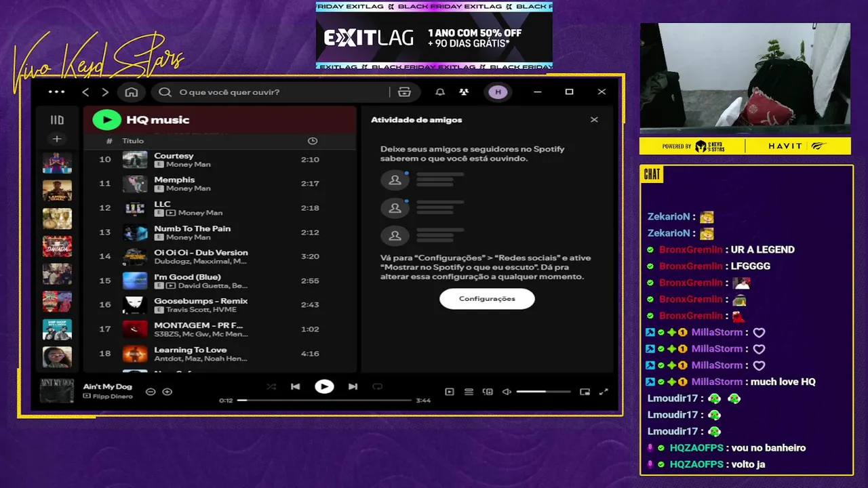Expand the Your Library sidebar

coord(57,120)
